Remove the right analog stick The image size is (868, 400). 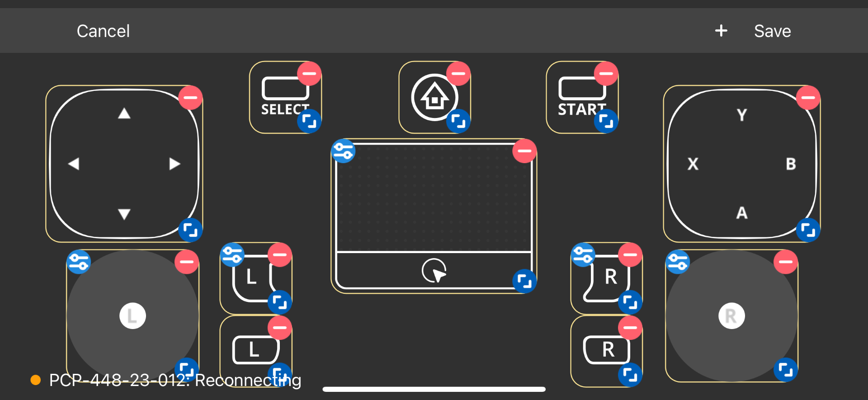click(x=785, y=262)
